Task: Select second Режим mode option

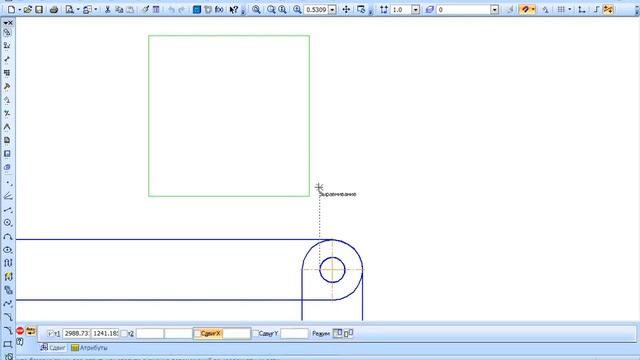Action: coord(348,333)
